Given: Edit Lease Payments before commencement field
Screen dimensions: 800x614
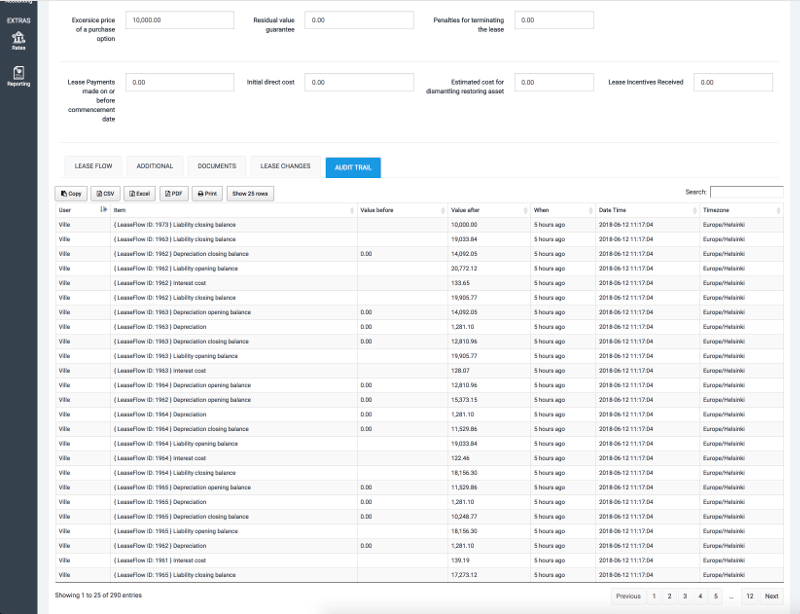Looking at the screenshot, I should pyautogui.click(x=180, y=82).
